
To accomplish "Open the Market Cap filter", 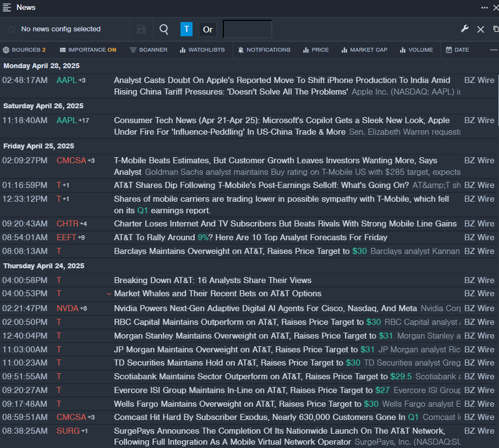I will pos(364,50).
